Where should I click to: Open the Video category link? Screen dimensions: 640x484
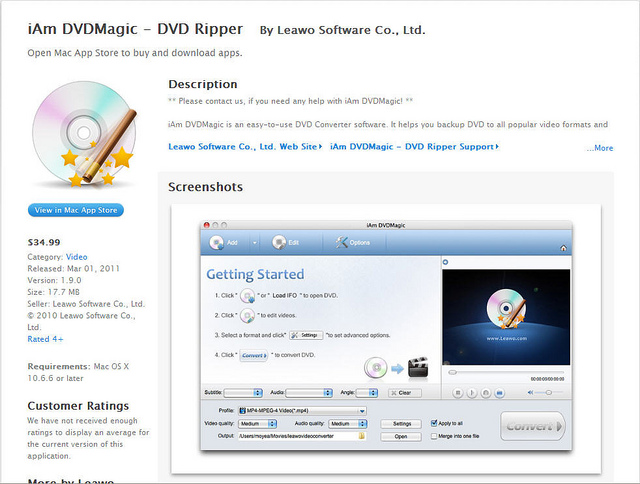pyautogui.click(x=77, y=257)
